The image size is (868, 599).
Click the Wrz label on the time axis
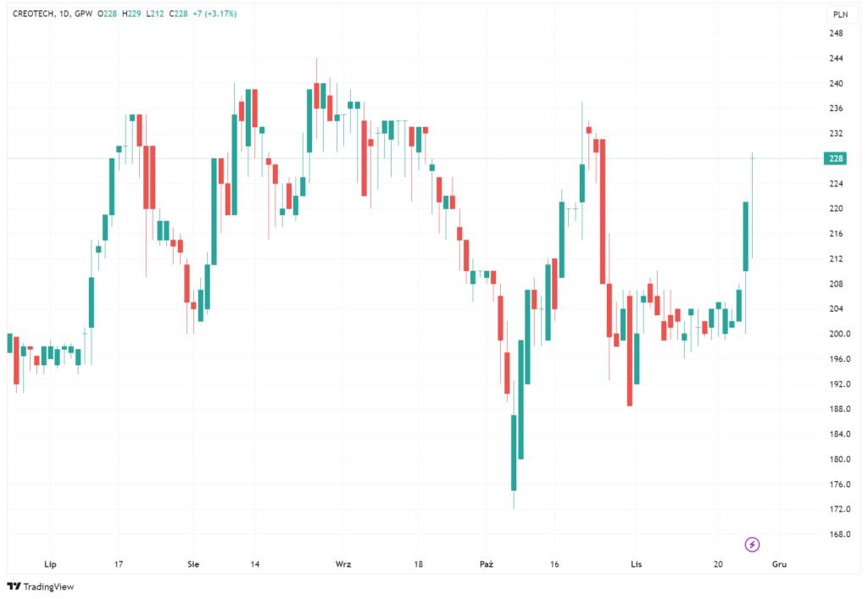(x=343, y=563)
